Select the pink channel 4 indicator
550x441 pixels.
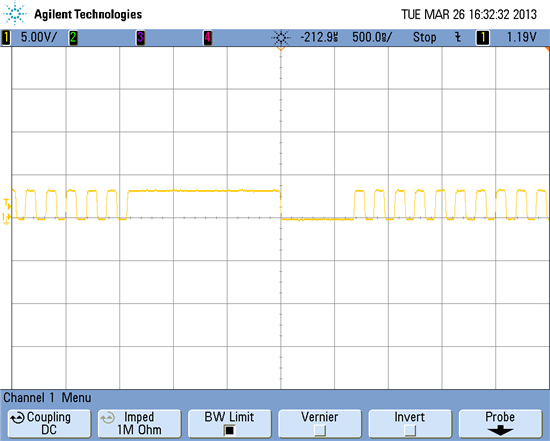click(208, 38)
